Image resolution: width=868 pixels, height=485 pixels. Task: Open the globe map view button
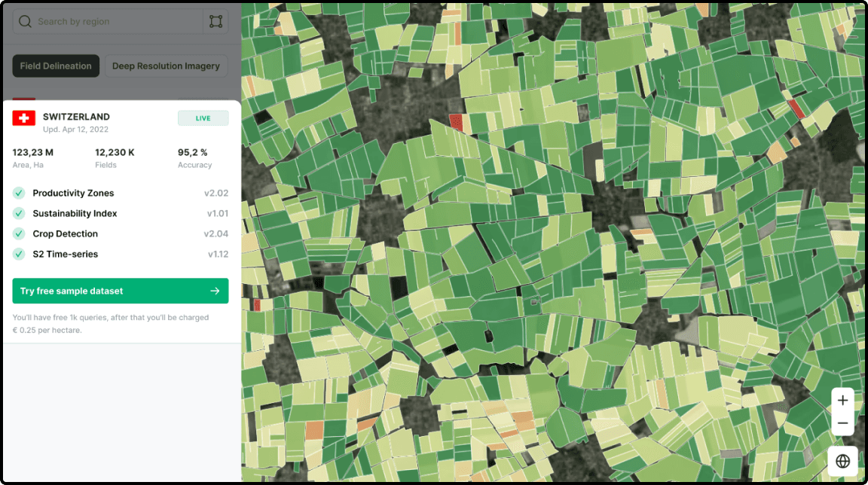(842, 461)
